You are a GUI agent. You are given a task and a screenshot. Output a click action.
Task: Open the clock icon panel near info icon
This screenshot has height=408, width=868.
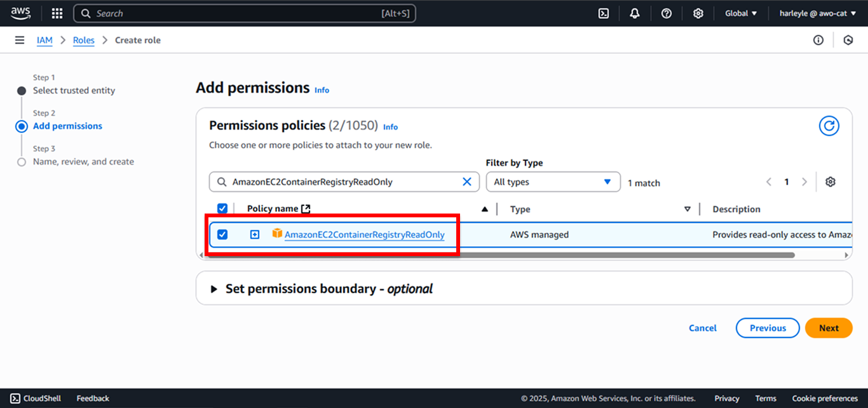pos(848,40)
